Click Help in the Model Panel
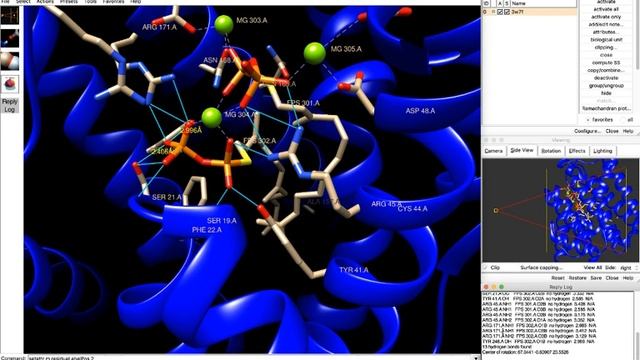640x360 pixels. pyautogui.click(x=628, y=131)
